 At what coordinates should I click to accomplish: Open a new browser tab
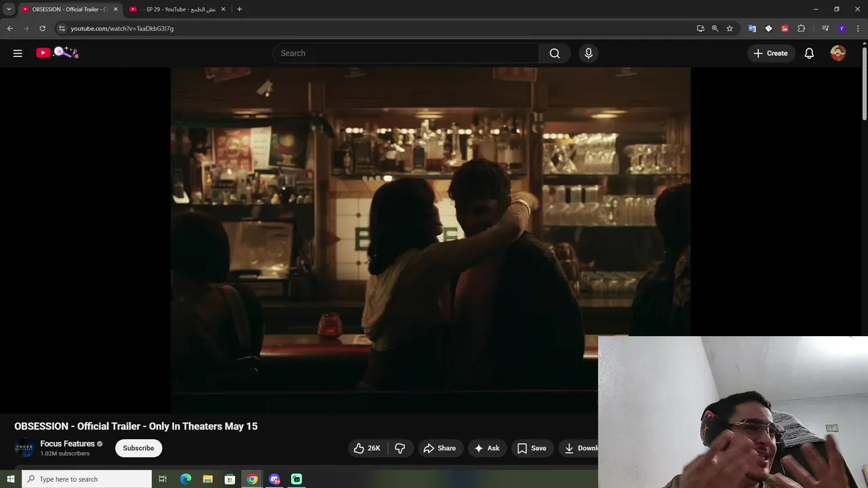(239, 9)
